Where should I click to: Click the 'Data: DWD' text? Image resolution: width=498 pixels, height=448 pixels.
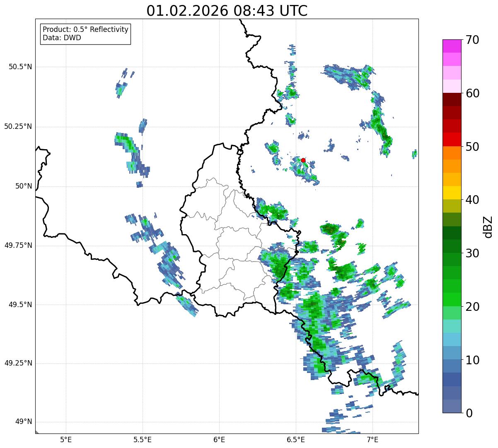(62, 38)
